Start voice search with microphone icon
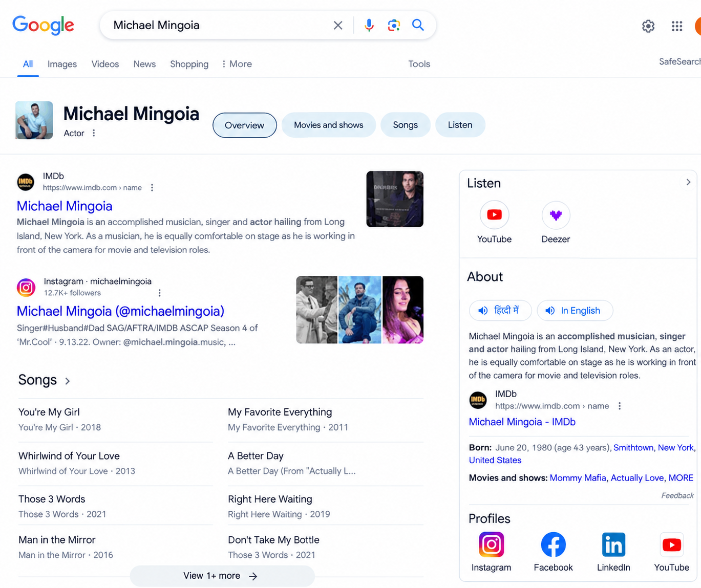 [369, 25]
